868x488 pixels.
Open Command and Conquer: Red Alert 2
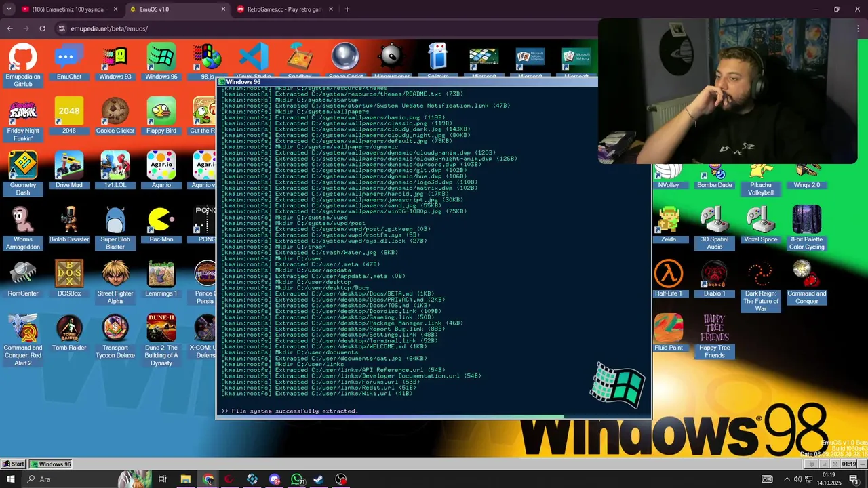coord(23,340)
